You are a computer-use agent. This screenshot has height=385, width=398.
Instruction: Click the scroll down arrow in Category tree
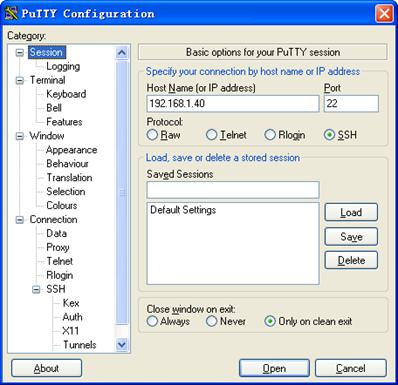122,344
